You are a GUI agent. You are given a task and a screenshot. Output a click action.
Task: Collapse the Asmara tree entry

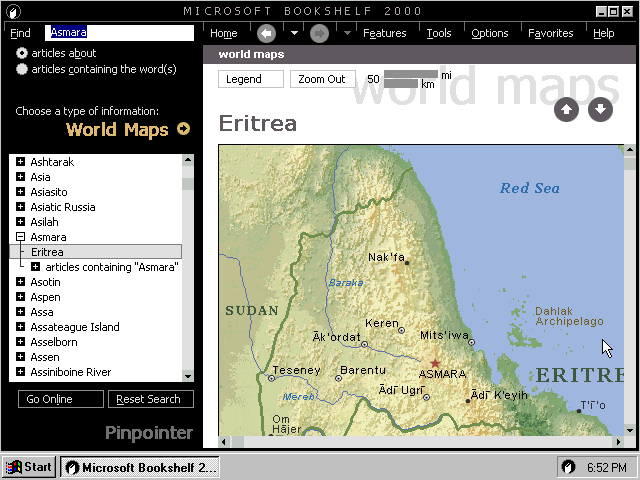coord(20,237)
